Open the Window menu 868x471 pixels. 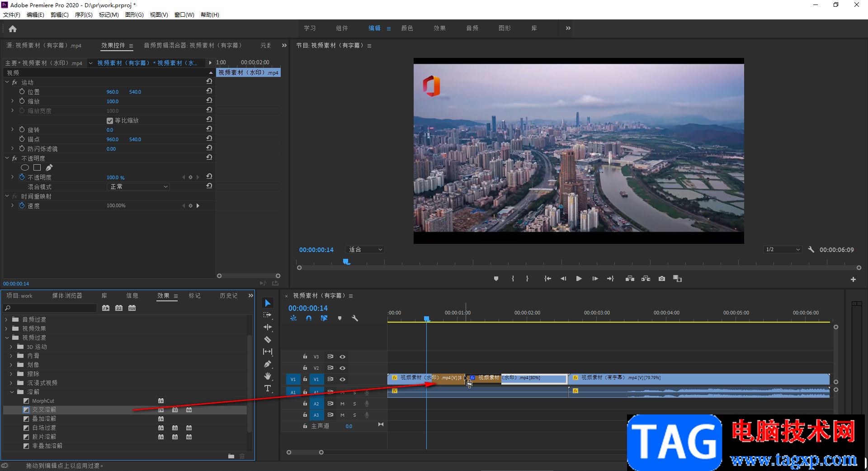[184, 15]
